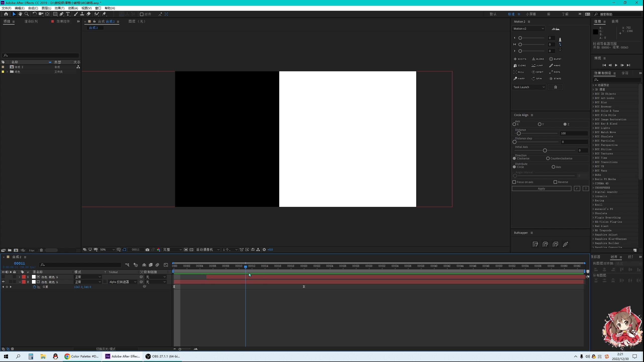Image resolution: width=644 pixels, height=362 pixels.
Task: Click the 切换开关/模式 button
Action: (x=106, y=349)
